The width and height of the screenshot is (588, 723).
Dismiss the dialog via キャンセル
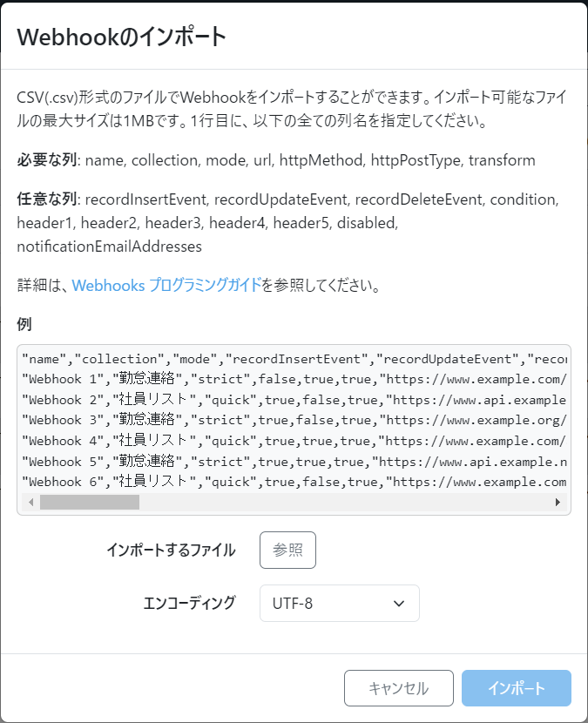[398, 687]
